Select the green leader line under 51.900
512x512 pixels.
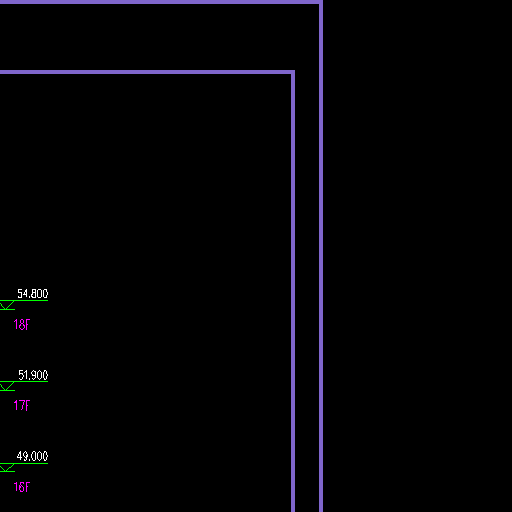[x=24, y=381]
